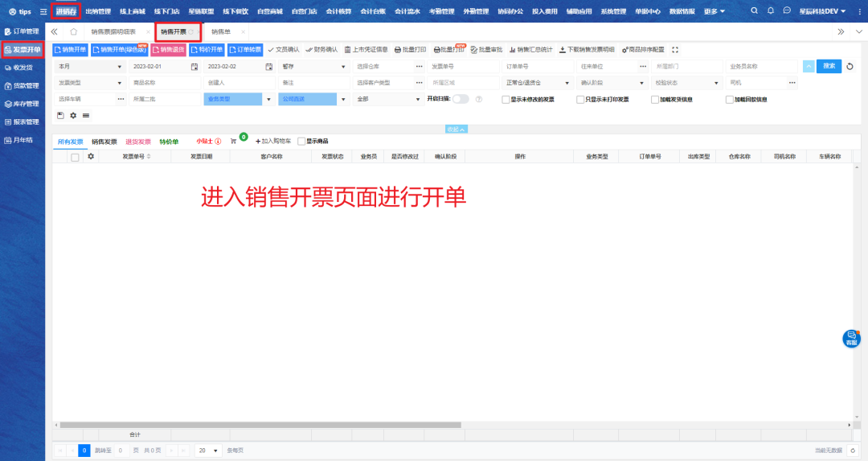The image size is (868, 461).
Task: Check 显示未修改的发票 checkbox
Action: pos(505,100)
